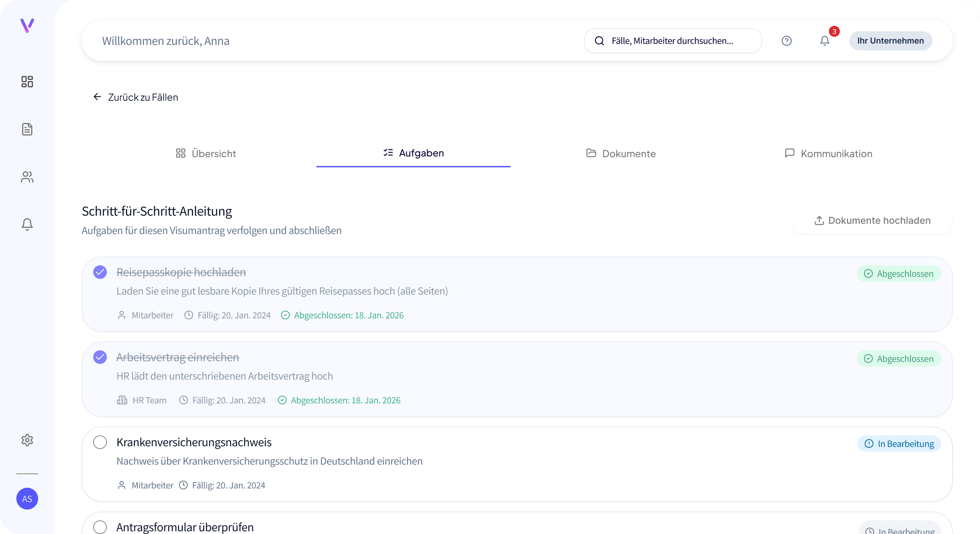
Task: Click the purple V logo
Action: pos(27,26)
